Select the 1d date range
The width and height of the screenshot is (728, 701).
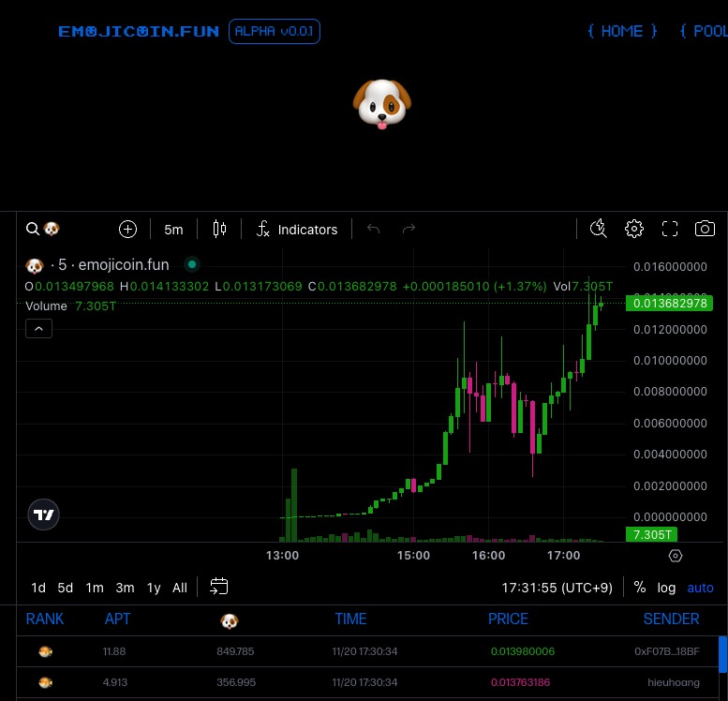[x=38, y=588]
